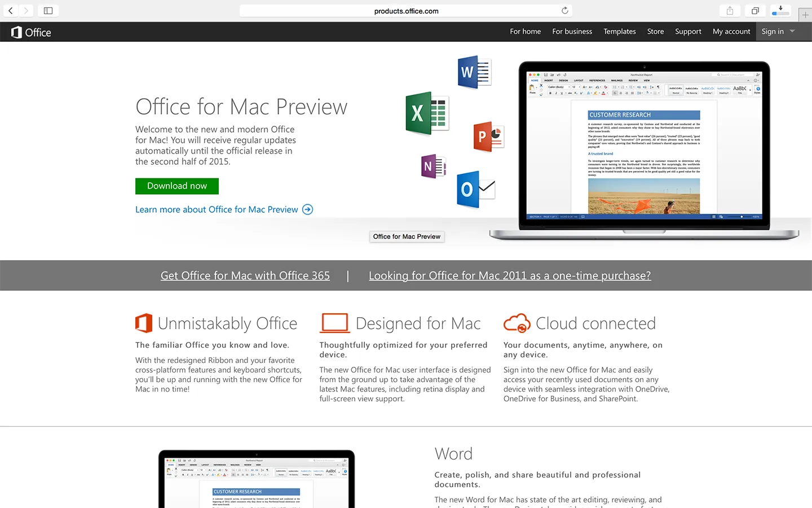Show Safari downloads progress
Screen dimensions: 812x508
pyautogui.click(x=780, y=11)
